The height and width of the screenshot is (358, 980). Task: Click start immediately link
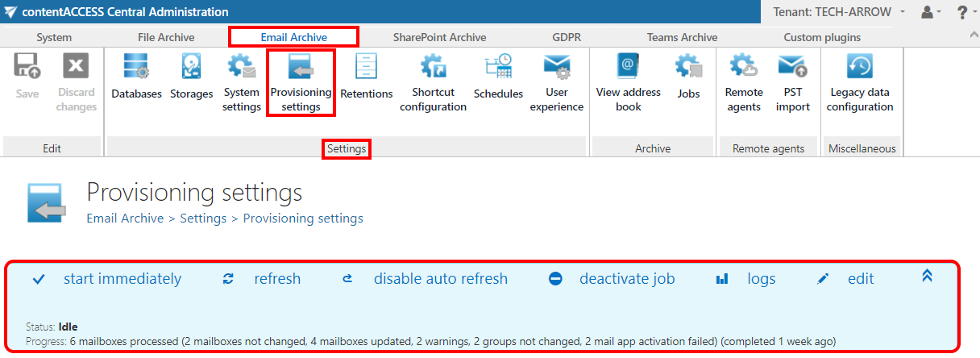122,279
